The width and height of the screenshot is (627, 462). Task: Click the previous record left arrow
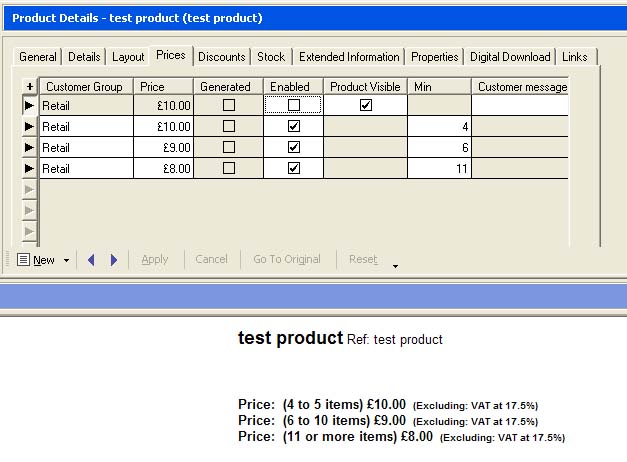(91, 260)
